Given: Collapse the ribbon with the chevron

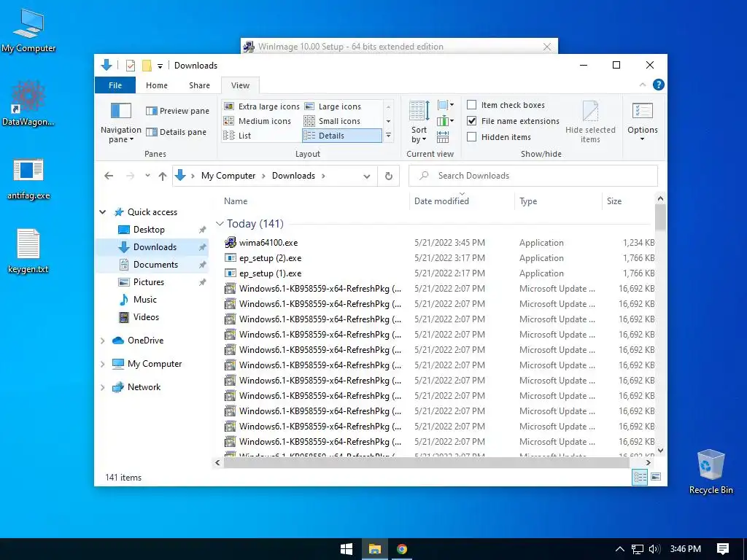Looking at the screenshot, I should [643, 85].
